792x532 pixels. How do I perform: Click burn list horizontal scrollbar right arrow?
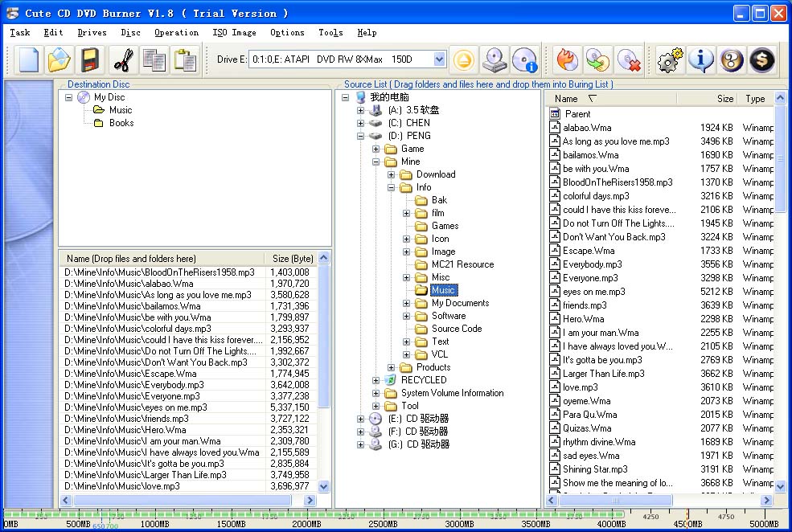[310, 500]
